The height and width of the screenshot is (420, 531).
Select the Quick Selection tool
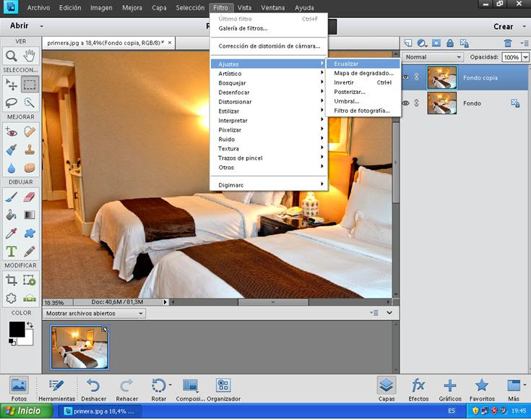30,103
